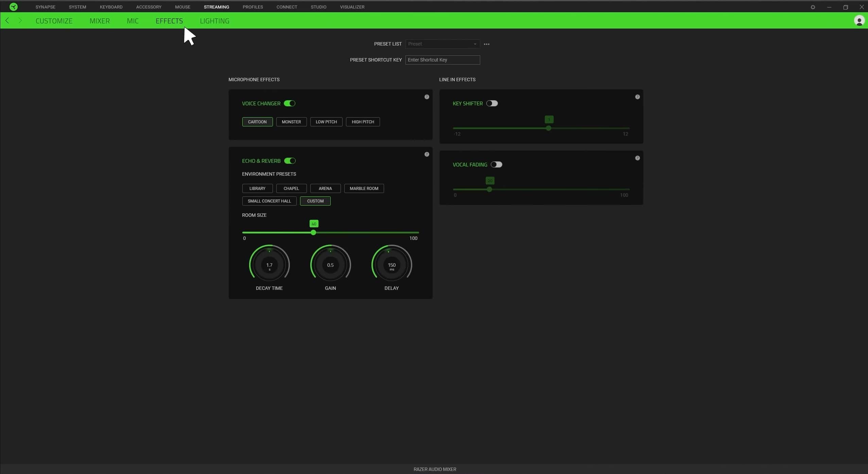Open the Keyboard menu tab
The height and width of the screenshot is (474, 868).
pyautogui.click(x=111, y=7)
